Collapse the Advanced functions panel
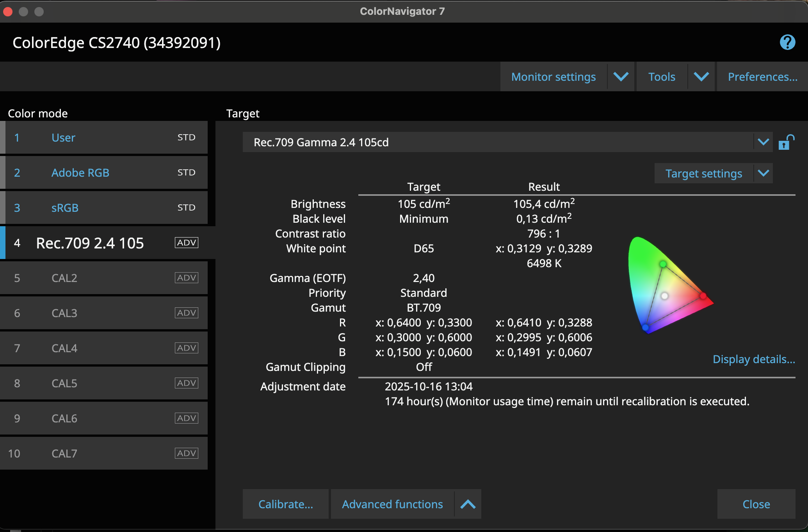808x532 pixels. [x=468, y=504]
